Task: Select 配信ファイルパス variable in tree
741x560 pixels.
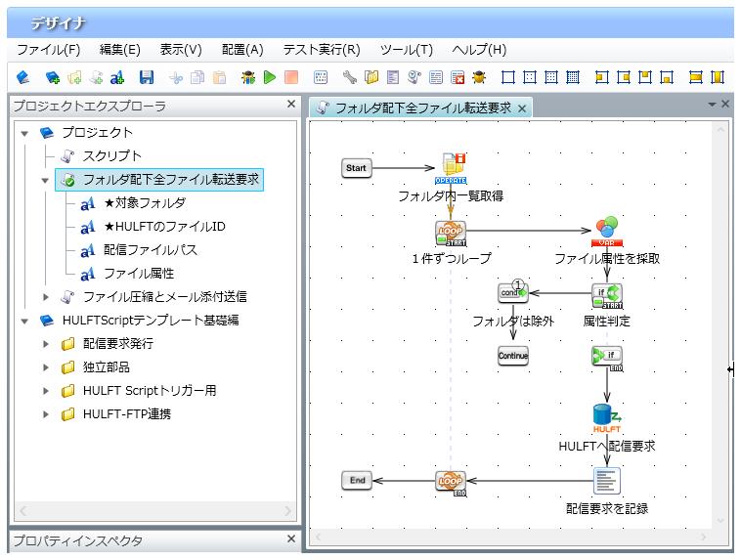Action: point(139,250)
